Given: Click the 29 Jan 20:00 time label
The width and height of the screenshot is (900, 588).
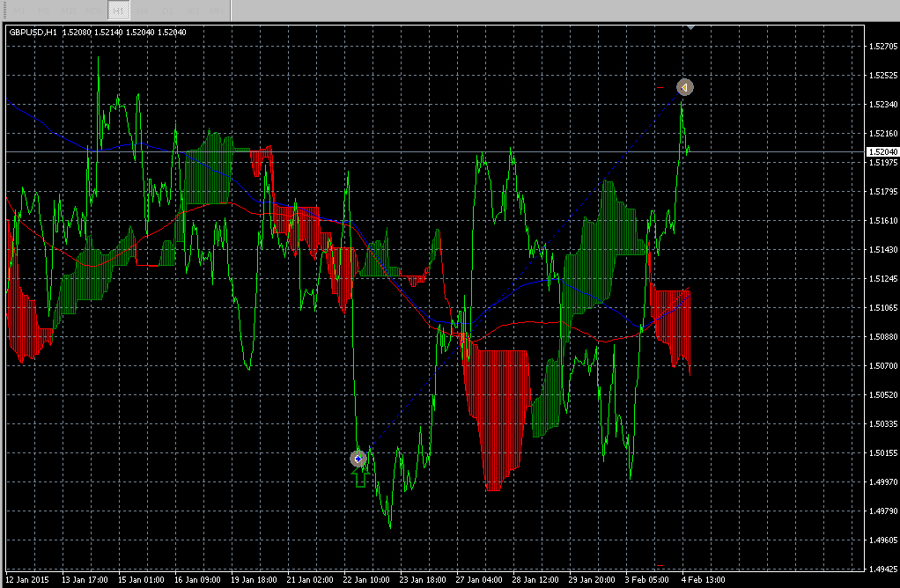Looking at the screenshot, I should [x=591, y=580].
